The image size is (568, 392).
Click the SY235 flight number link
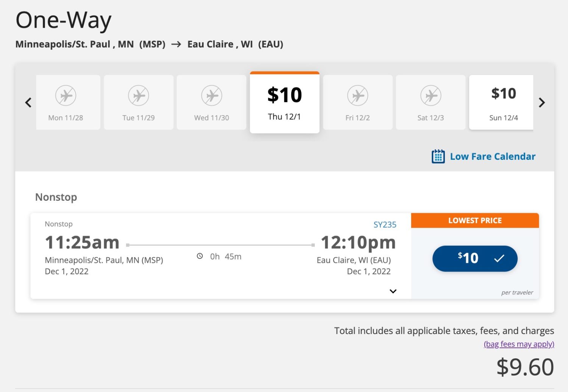click(385, 224)
